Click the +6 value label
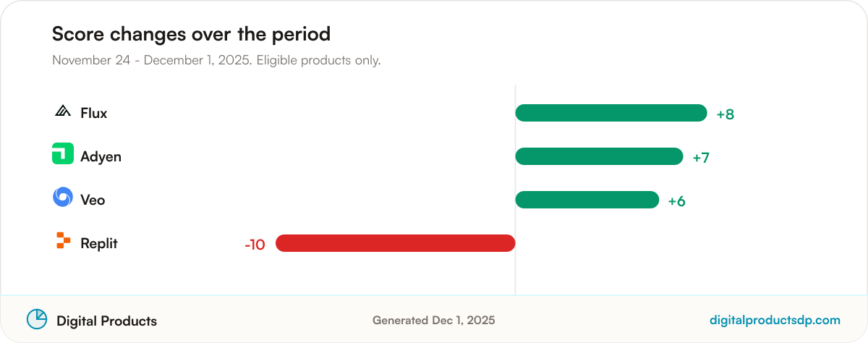 point(677,201)
